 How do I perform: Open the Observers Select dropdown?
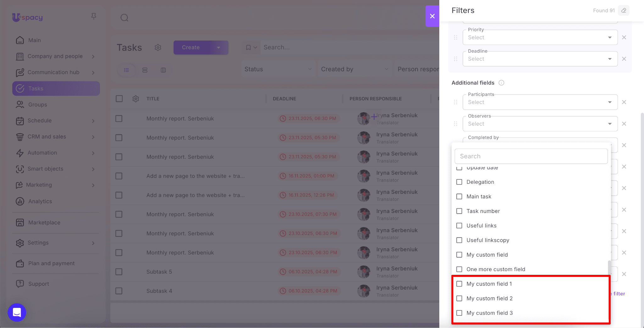(540, 124)
